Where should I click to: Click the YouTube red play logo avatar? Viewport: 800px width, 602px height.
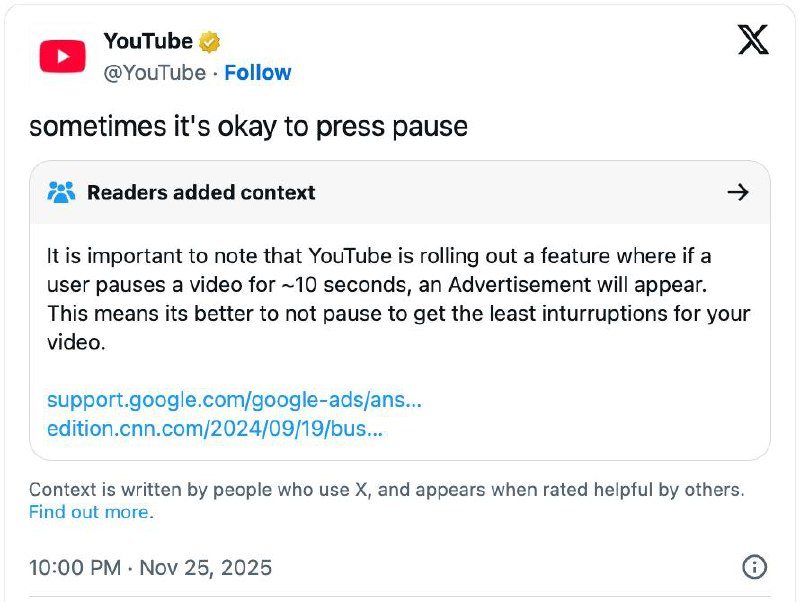coord(63,56)
